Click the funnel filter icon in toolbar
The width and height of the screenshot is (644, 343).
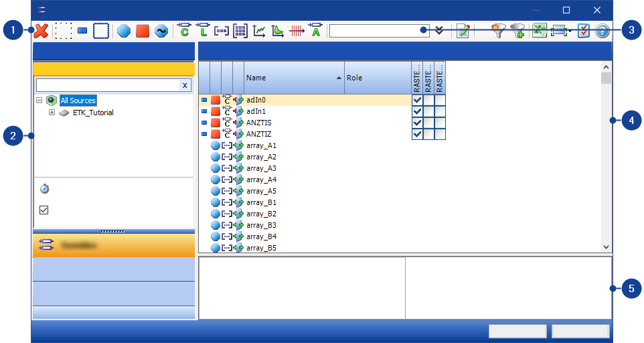(498, 31)
